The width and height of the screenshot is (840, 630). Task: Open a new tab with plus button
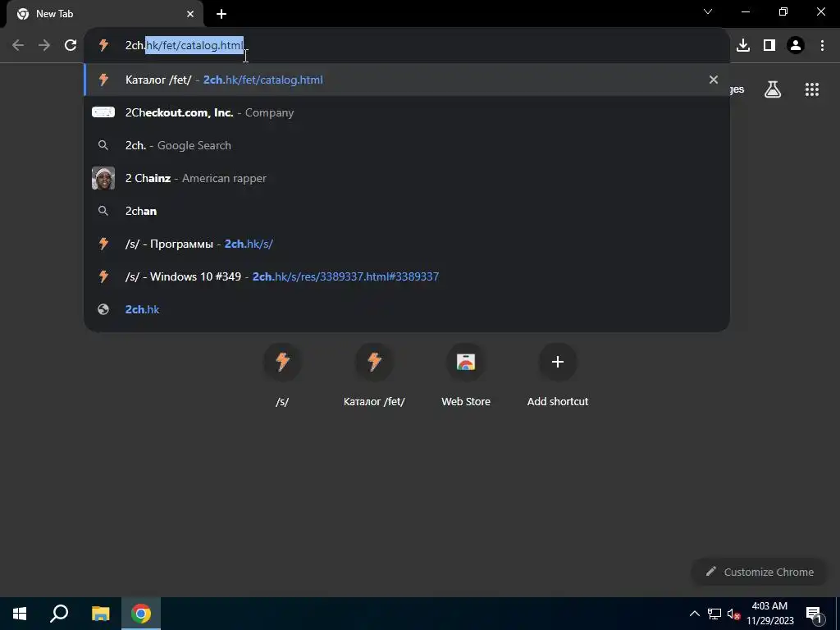pyautogui.click(x=221, y=14)
